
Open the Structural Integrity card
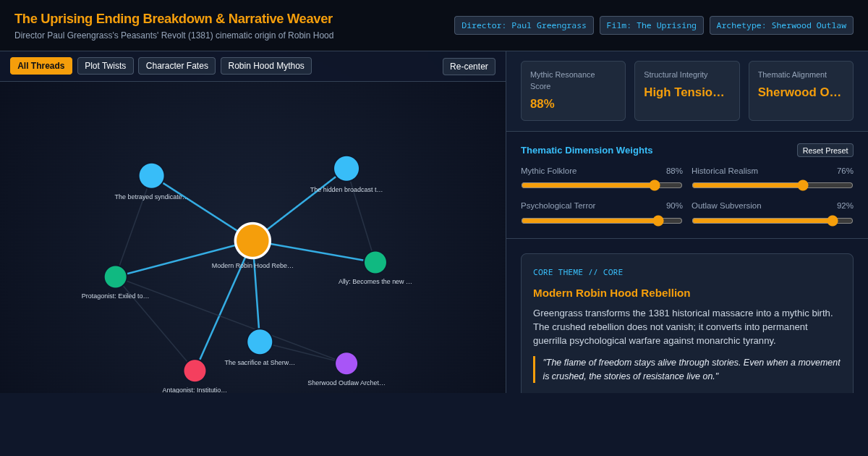tap(687, 91)
